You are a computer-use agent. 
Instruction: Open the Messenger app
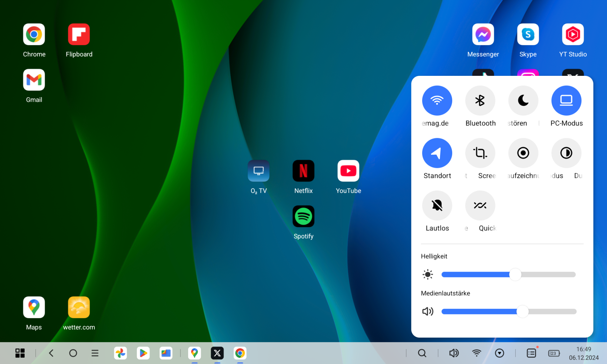point(483,34)
